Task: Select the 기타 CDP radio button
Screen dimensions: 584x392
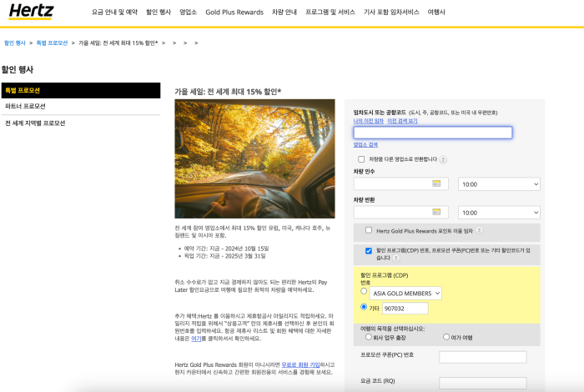Action: click(x=364, y=307)
